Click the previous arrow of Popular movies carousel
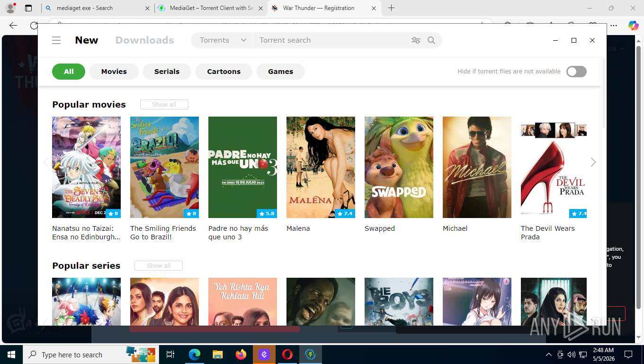The height and width of the screenshot is (364, 644). click(45, 162)
